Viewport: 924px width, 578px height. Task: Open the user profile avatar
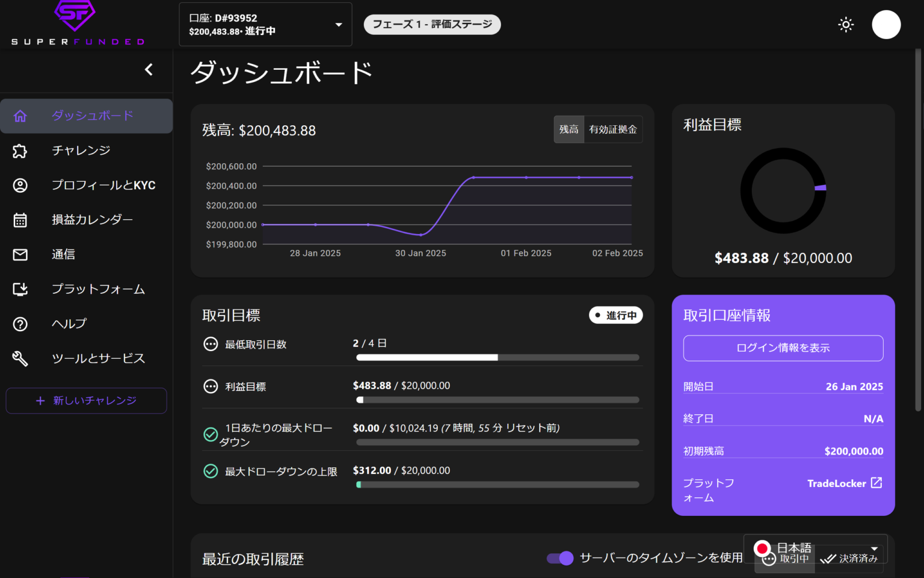[885, 25]
